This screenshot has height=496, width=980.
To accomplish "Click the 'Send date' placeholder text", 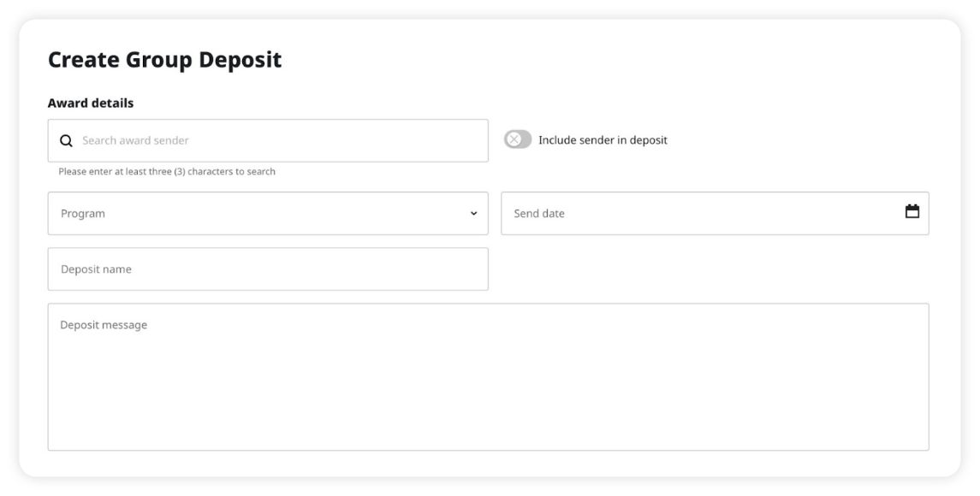I will (538, 214).
